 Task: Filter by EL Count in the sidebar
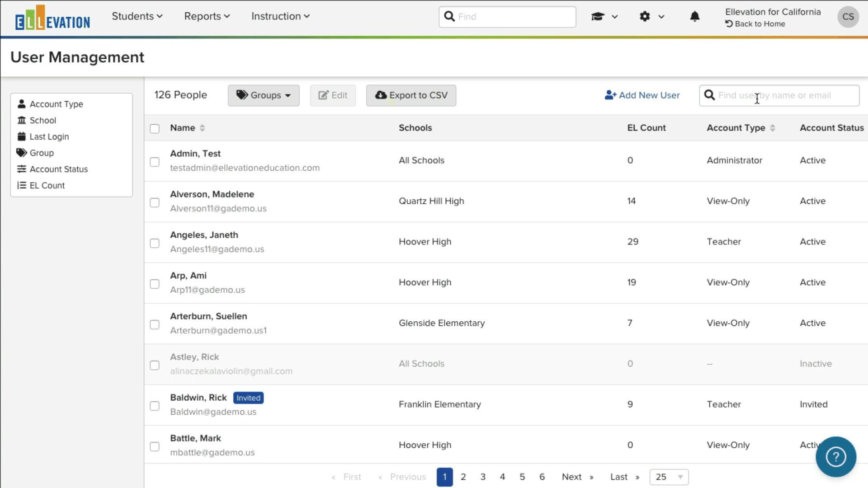[47, 185]
